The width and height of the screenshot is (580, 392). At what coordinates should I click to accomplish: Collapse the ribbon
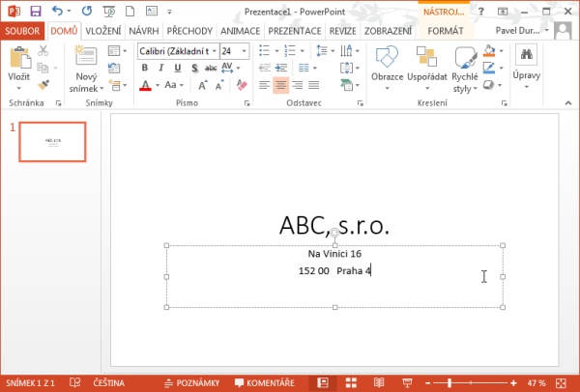point(568,103)
